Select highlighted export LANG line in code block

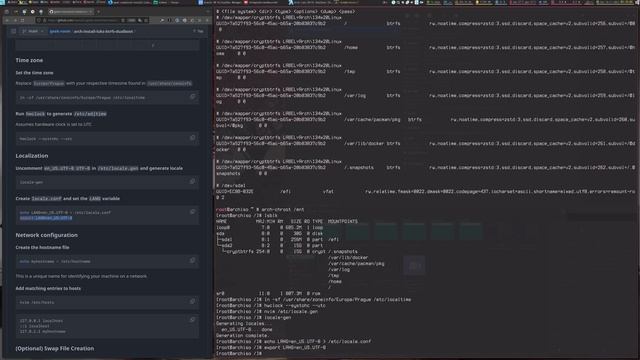[x=46, y=218]
